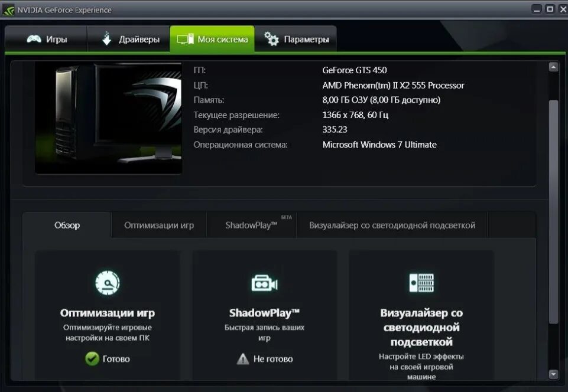The image size is (568, 392).
Task: Click the download arrow icon on Драйверы
Action: click(x=106, y=38)
